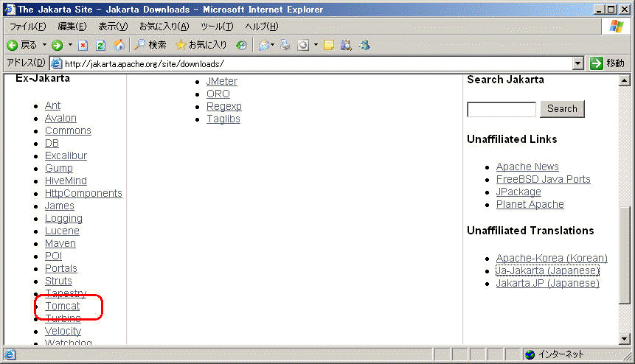Expand the address bar dropdown arrow
This screenshot has height=364, width=635.
[578, 63]
